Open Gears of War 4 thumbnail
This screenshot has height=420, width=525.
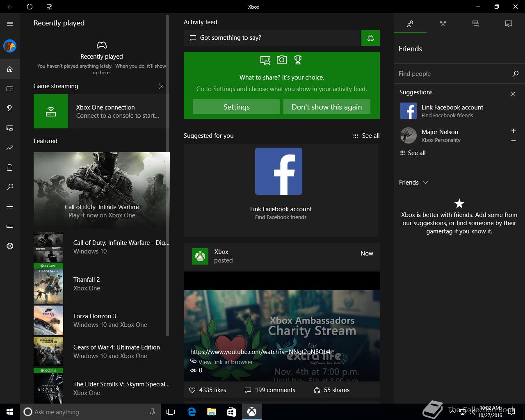click(x=48, y=352)
